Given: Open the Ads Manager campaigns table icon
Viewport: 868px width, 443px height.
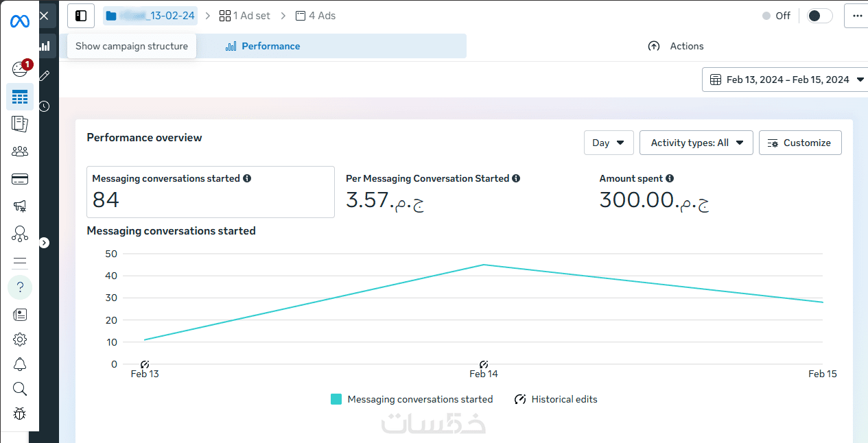Looking at the screenshot, I should [x=20, y=97].
